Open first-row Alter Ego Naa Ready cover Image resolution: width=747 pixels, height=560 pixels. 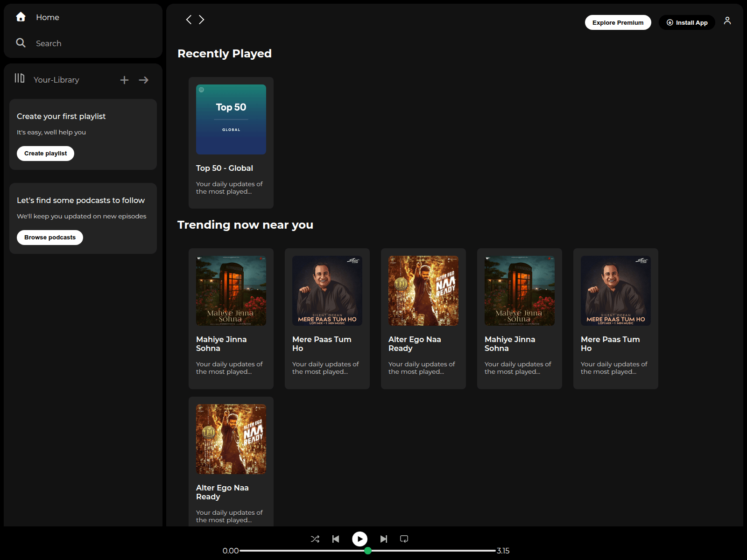pos(423,291)
